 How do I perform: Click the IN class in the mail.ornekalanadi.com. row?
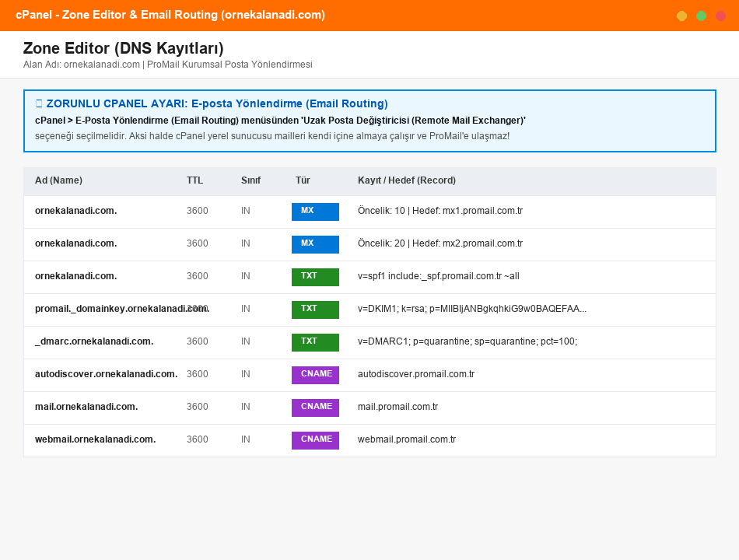click(246, 406)
